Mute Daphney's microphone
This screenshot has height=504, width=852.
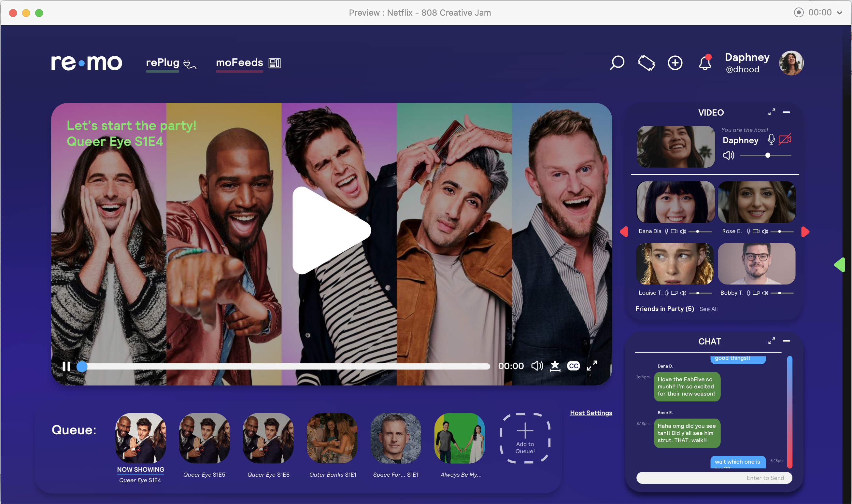pyautogui.click(x=771, y=139)
